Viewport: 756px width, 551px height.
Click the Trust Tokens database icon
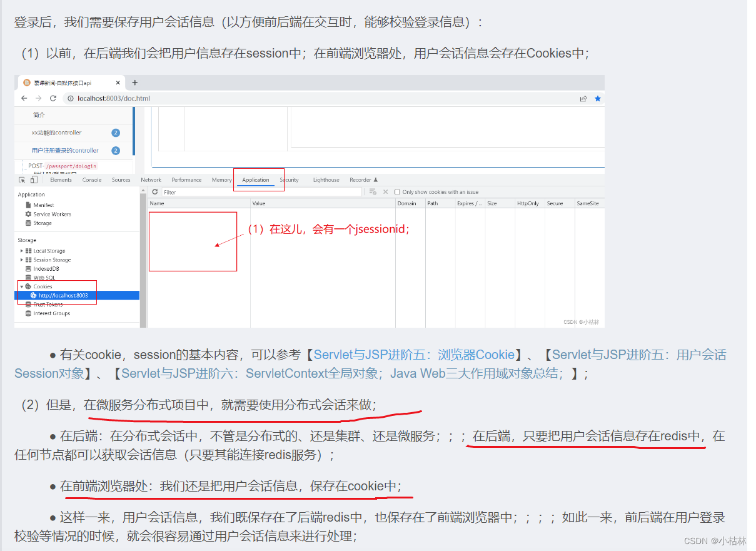click(x=28, y=305)
